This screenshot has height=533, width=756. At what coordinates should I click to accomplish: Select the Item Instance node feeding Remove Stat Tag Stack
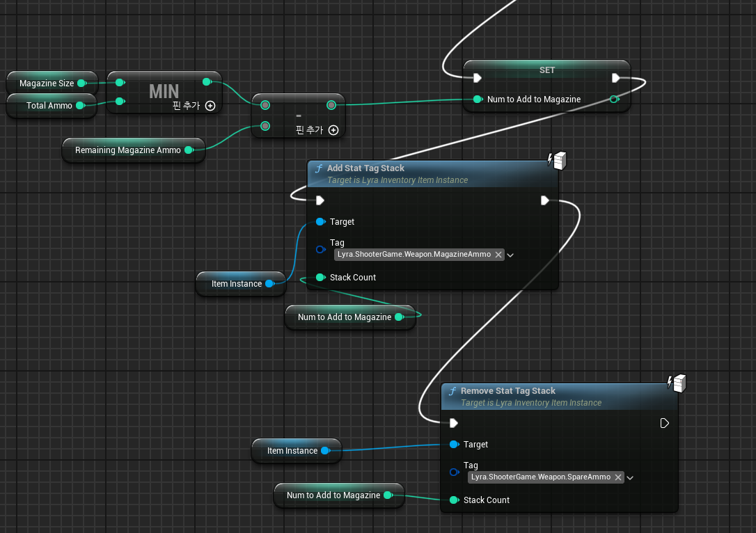pos(297,451)
